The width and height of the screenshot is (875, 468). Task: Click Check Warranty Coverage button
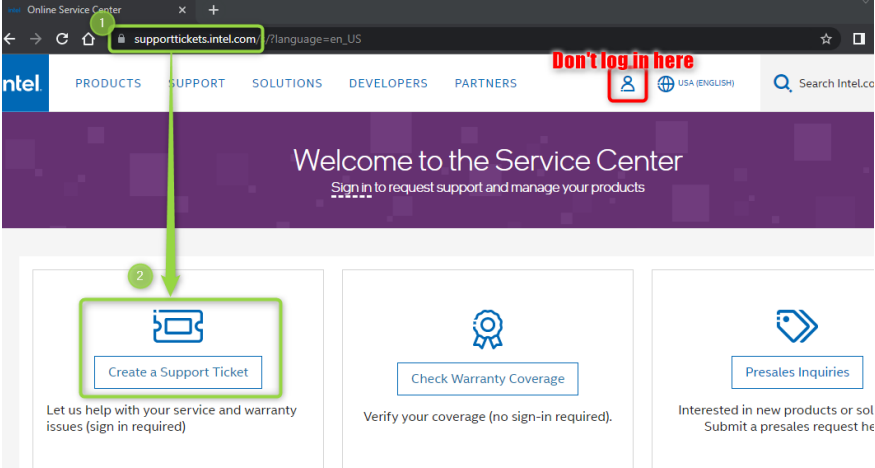[x=488, y=379]
